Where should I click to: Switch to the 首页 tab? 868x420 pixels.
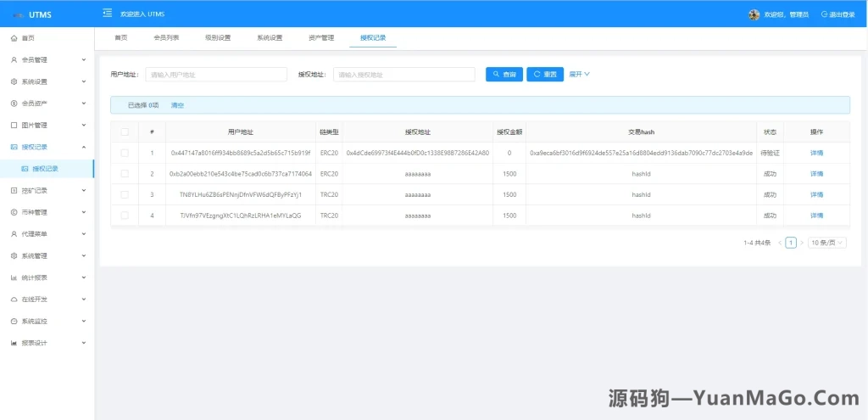coord(120,37)
